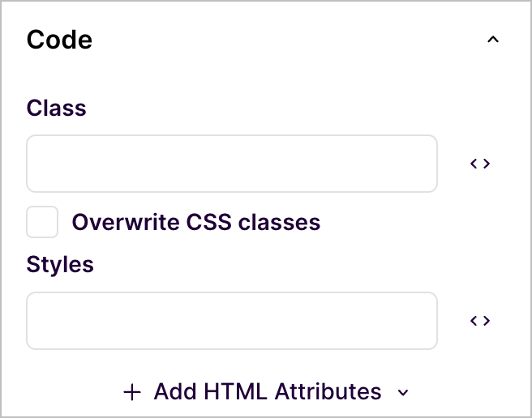
Task: Toggle Styles field angle-bracket code view icon
Action: click(x=480, y=320)
